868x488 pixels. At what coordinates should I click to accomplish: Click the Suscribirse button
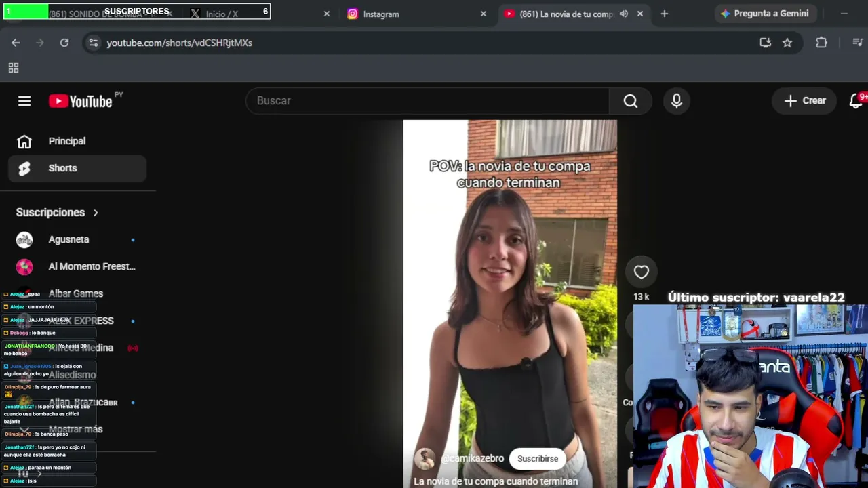(538, 459)
